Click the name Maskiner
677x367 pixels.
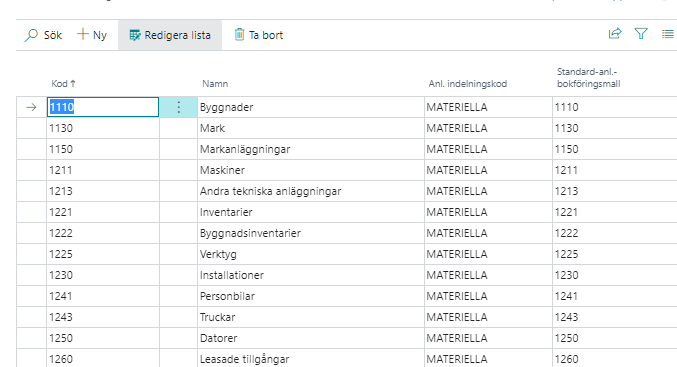click(222, 170)
